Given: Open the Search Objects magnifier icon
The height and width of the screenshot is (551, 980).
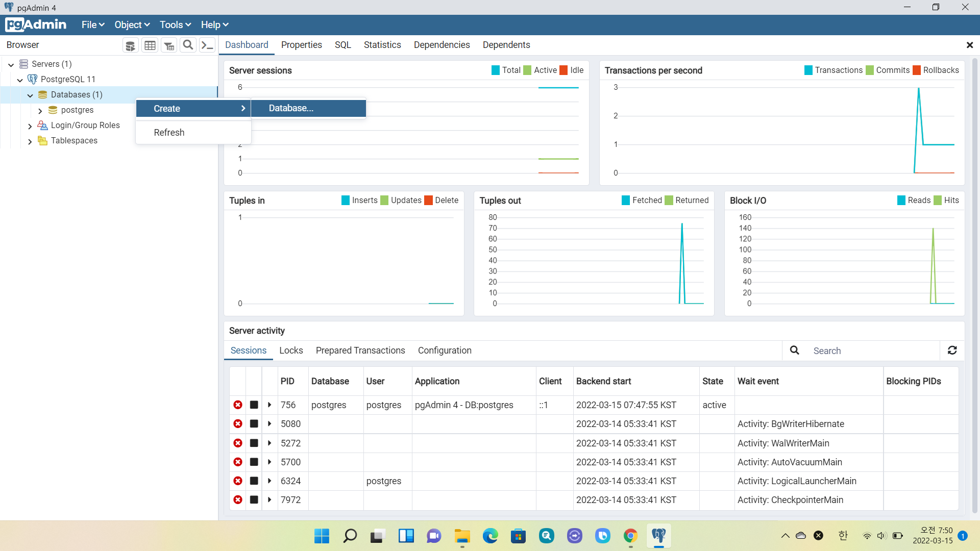Looking at the screenshot, I should 188,45.
